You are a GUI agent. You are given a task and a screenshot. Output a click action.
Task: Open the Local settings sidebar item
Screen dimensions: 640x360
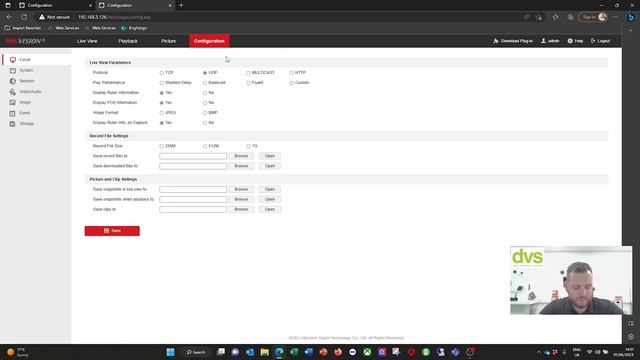point(24,60)
